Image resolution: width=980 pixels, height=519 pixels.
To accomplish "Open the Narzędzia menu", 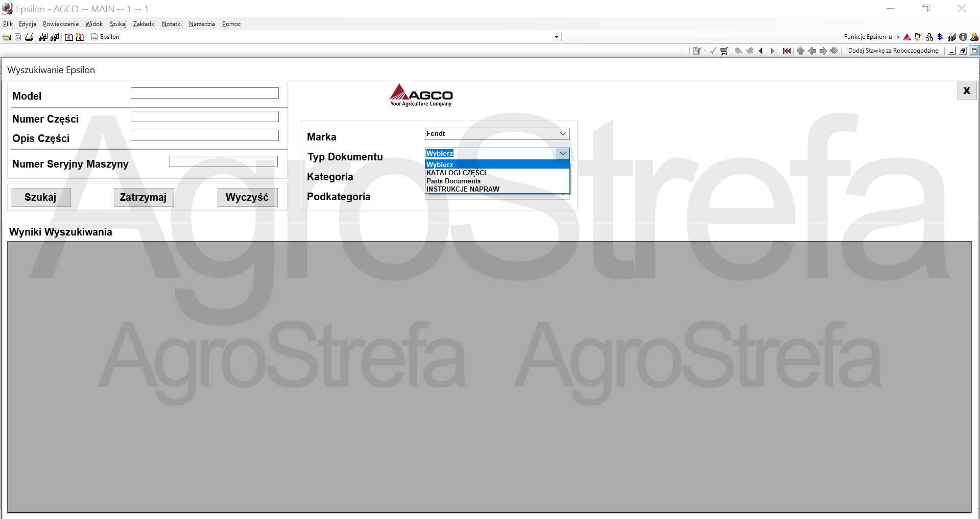I will tap(202, 24).
